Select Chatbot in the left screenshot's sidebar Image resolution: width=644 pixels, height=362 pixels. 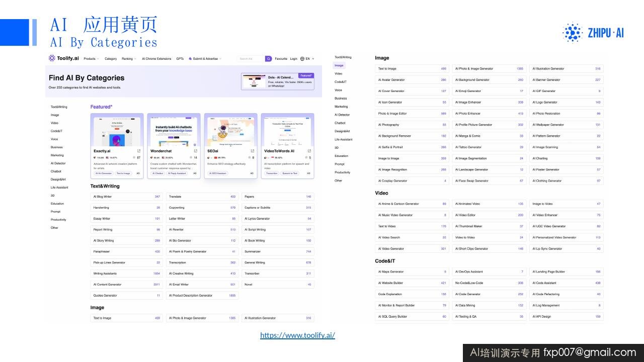click(56, 171)
